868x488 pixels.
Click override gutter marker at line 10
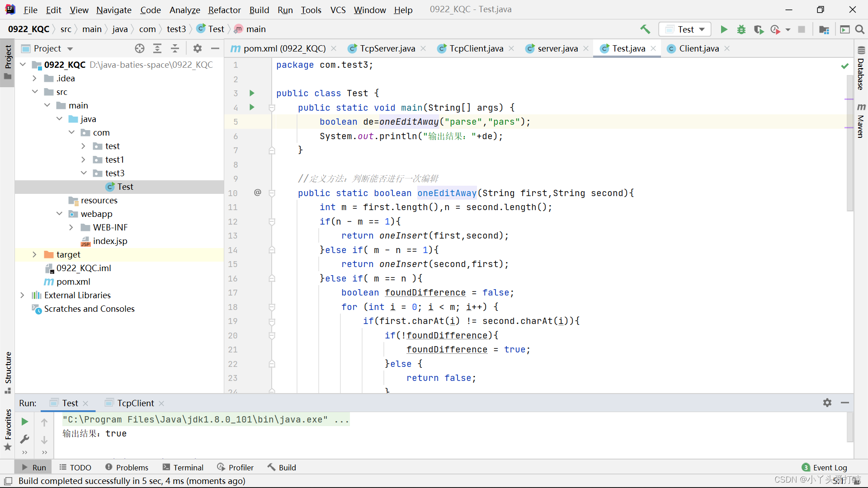click(258, 192)
